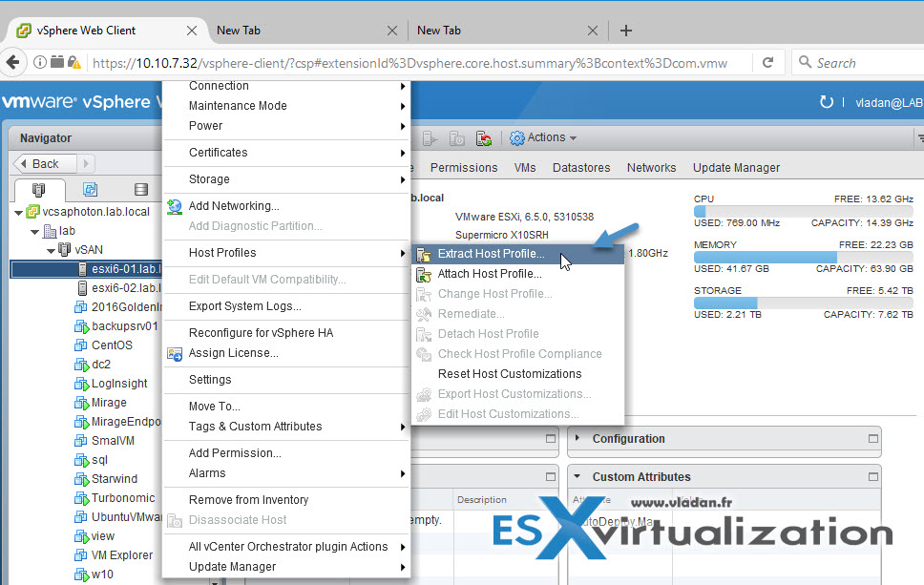This screenshot has width=924, height=585.
Task: Click the browser back arrow button
Action: [13, 62]
